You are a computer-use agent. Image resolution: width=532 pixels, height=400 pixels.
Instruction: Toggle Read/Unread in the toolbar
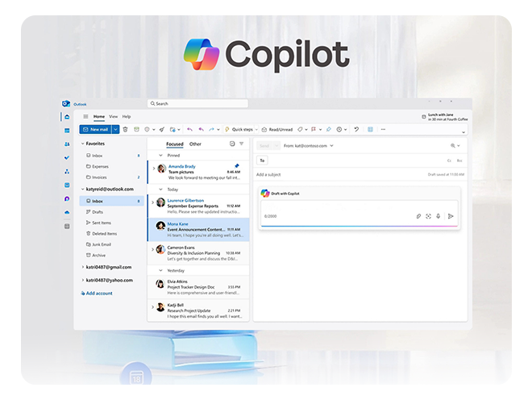[276, 129]
